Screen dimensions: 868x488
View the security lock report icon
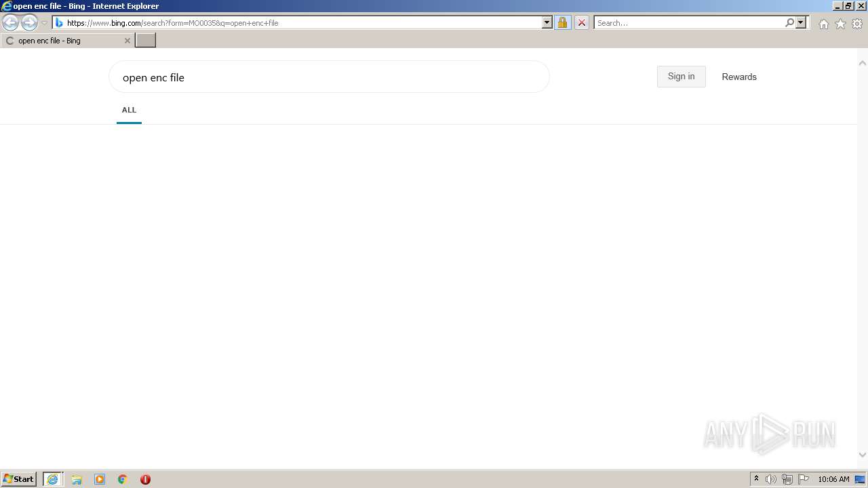click(562, 23)
